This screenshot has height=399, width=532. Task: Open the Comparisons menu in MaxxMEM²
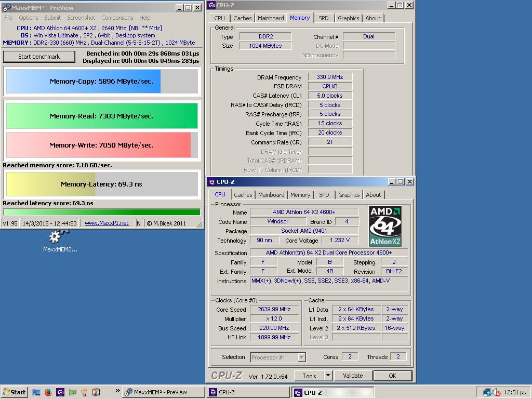coord(117,18)
